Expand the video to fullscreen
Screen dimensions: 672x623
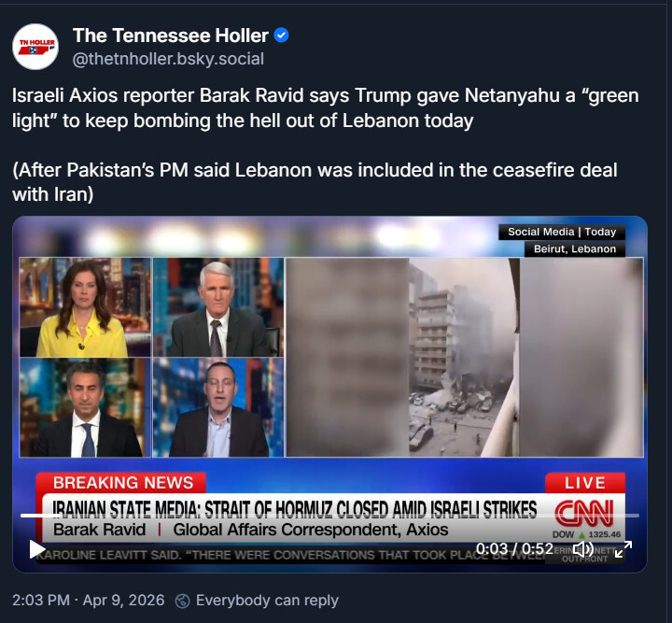[x=623, y=549]
